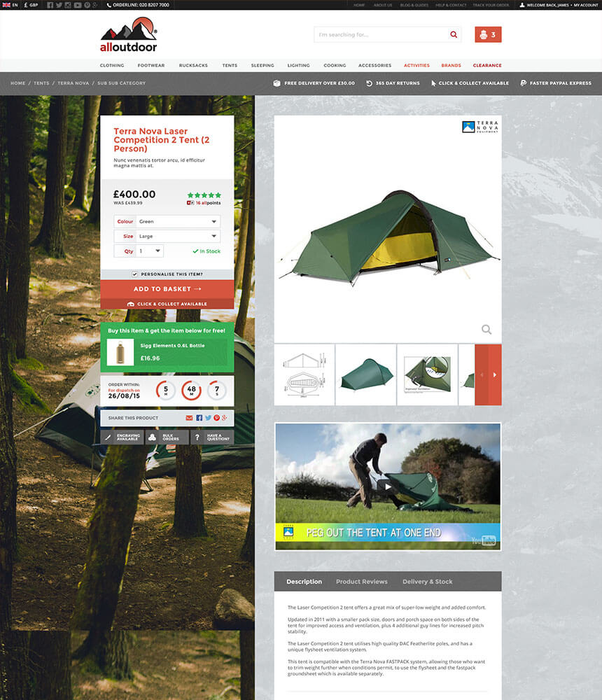Click the free delivery box icon
The height and width of the screenshot is (700, 602).
click(x=277, y=83)
